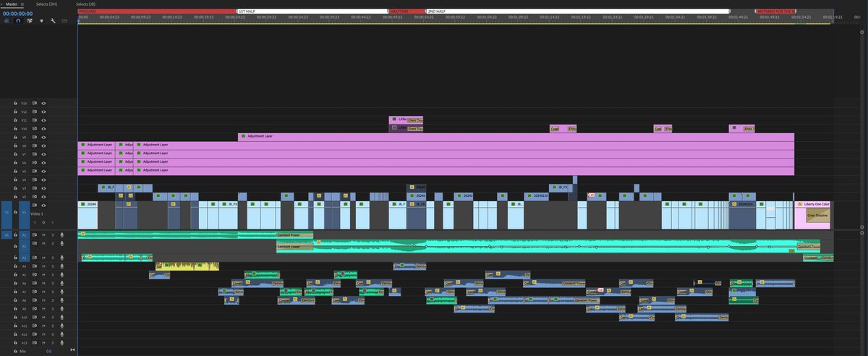Solo audio track A11
The height and width of the screenshot is (356, 868).
[52, 326]
